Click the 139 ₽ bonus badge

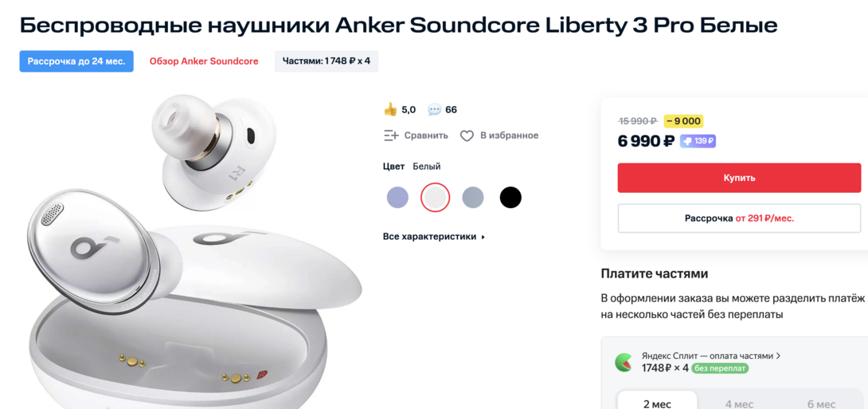tap(698, 141)
